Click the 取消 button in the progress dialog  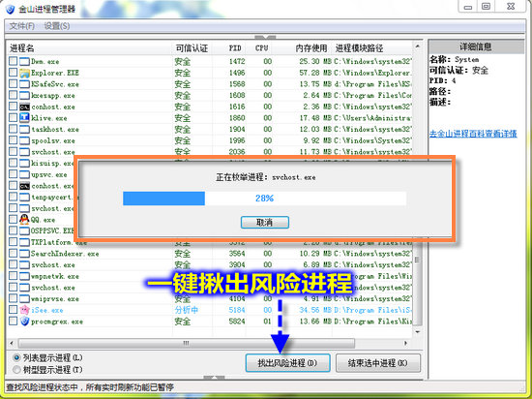tap(265, 223)
